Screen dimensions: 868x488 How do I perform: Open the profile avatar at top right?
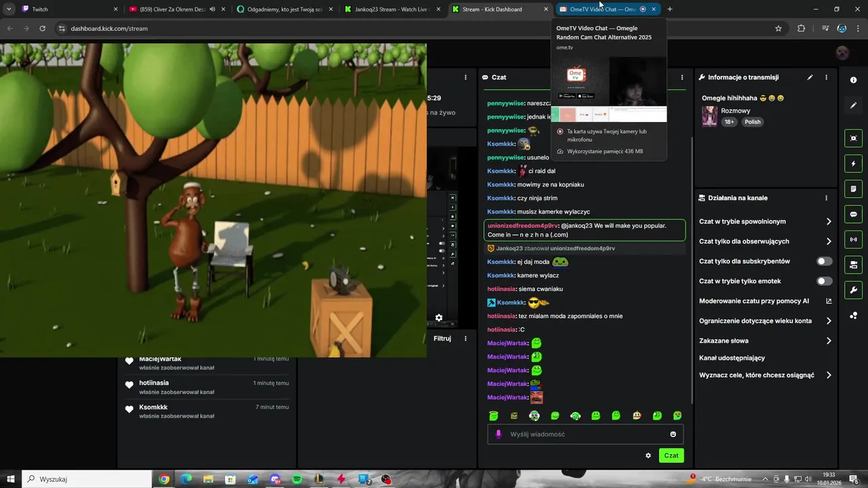(x=842, y=53)
